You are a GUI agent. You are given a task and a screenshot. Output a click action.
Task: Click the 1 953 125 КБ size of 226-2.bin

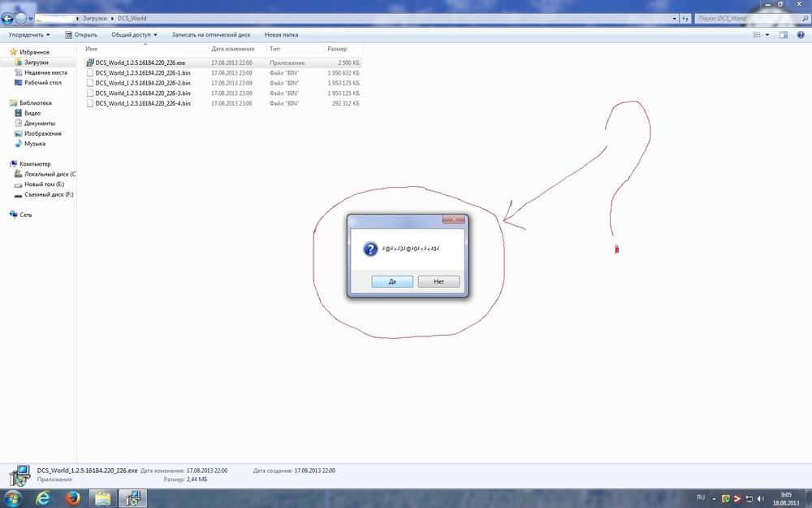[343, 83]
